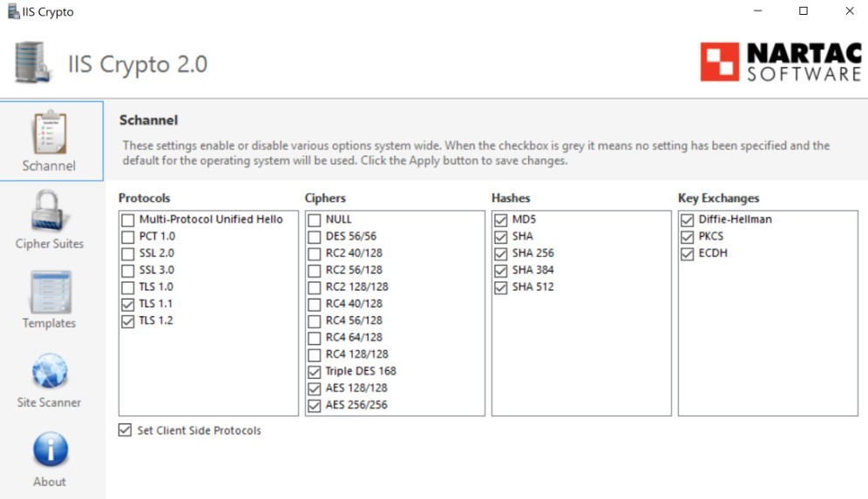Uncheck the AES 256/256 cipher
Screen dimensions: 868x499
click(x=315, y=406)
